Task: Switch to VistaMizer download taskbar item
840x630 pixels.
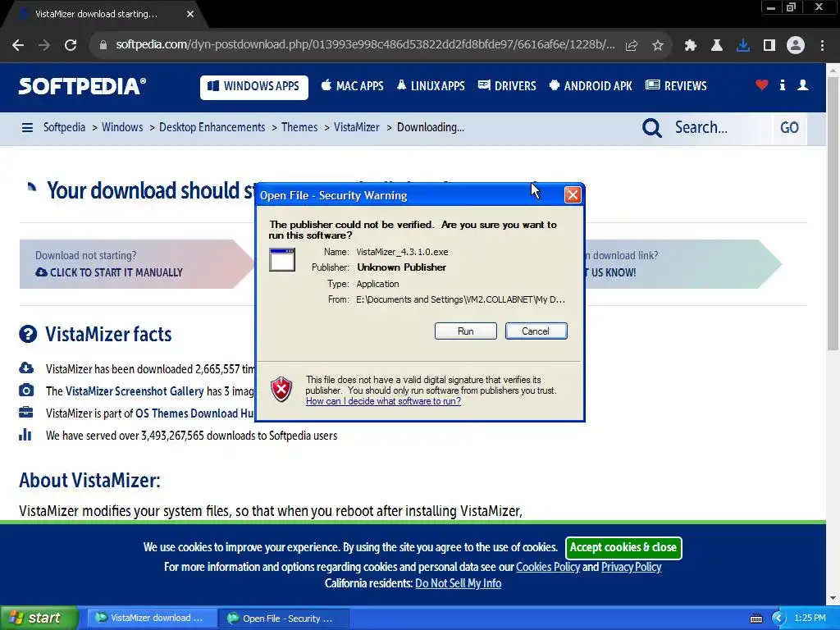Action: point(152,618)
